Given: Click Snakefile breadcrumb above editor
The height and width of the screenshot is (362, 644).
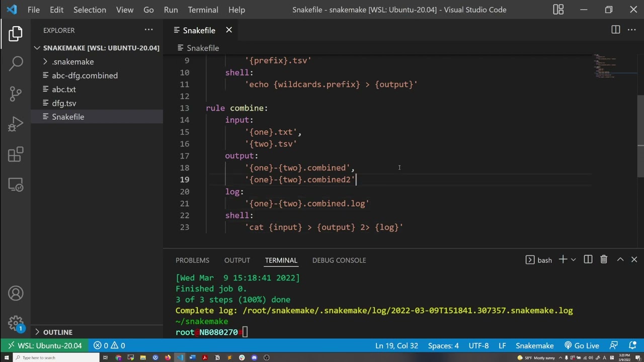Looking at the screenshot, I should (x=198, y=48).
